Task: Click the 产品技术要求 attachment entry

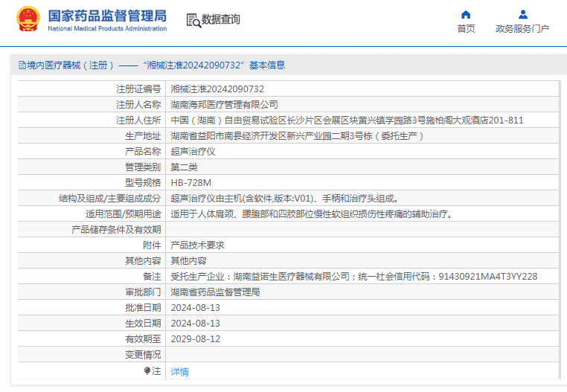Action: [x=197, y=245]
